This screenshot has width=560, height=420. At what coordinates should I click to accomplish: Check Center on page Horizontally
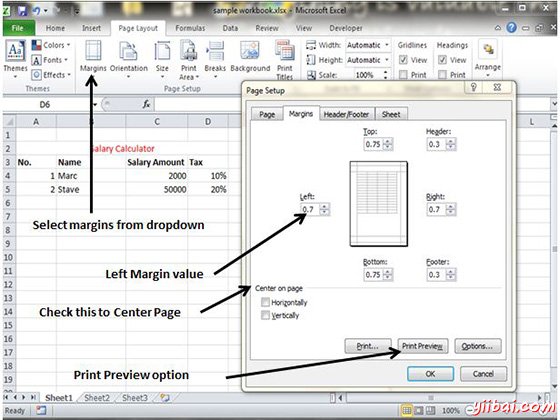265,302
